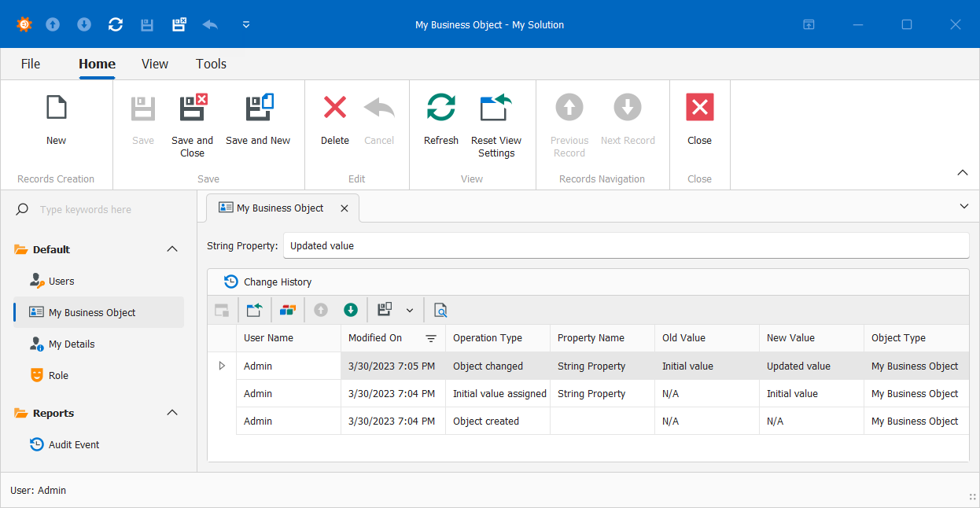Click the ribbon Cancel button
This screenshot has width=980, height=508.
379,120
